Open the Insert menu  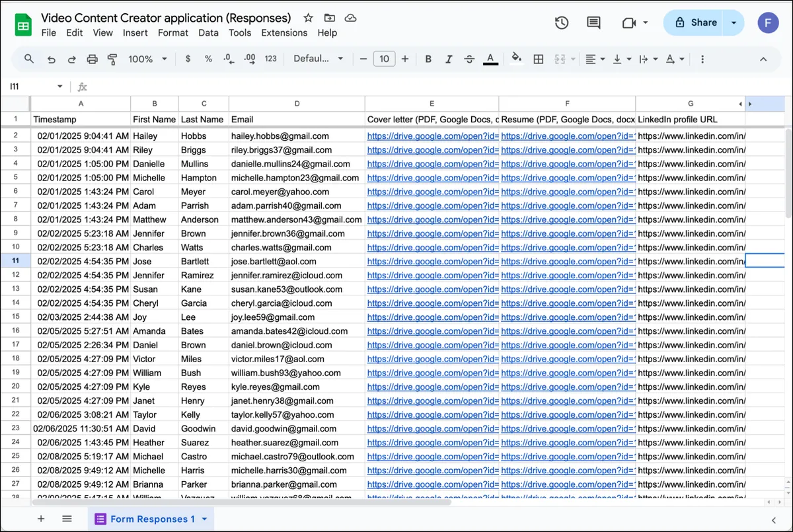tap(135, 32)
